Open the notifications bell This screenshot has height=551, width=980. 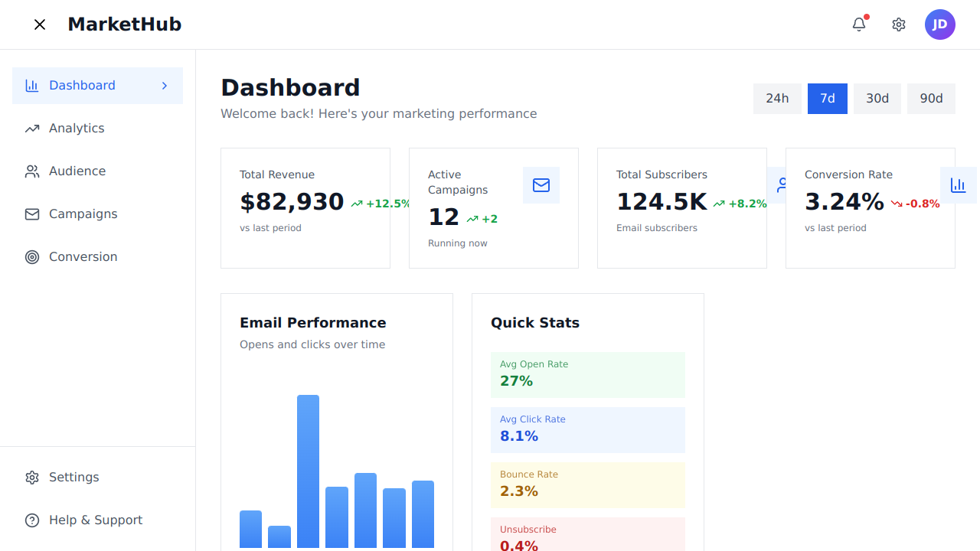(859, 24)
